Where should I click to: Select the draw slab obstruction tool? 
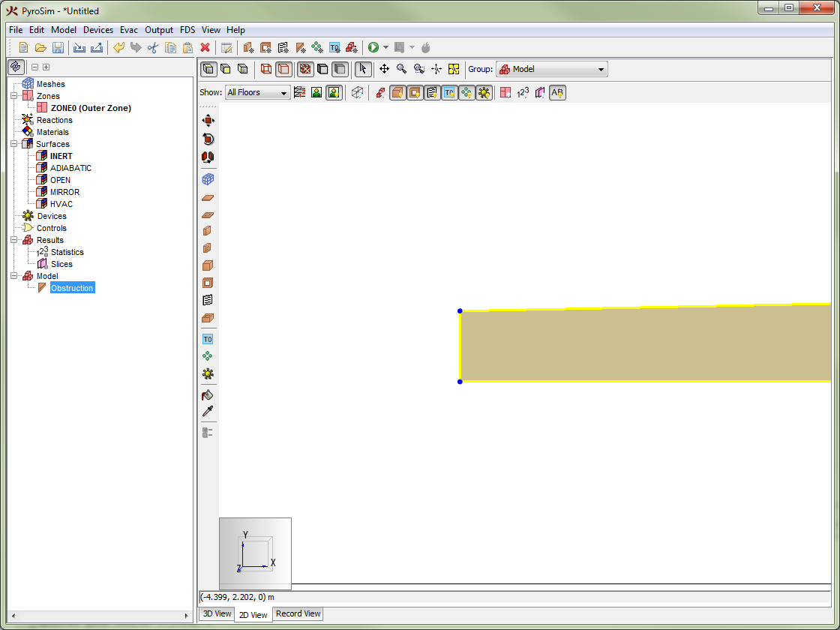[208, 197]
